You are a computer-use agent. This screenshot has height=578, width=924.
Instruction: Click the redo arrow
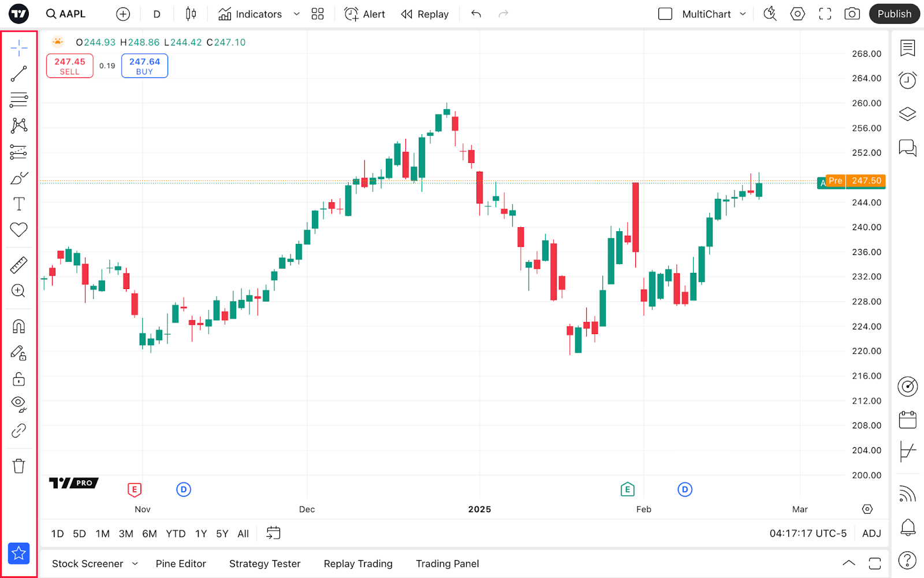504,14
